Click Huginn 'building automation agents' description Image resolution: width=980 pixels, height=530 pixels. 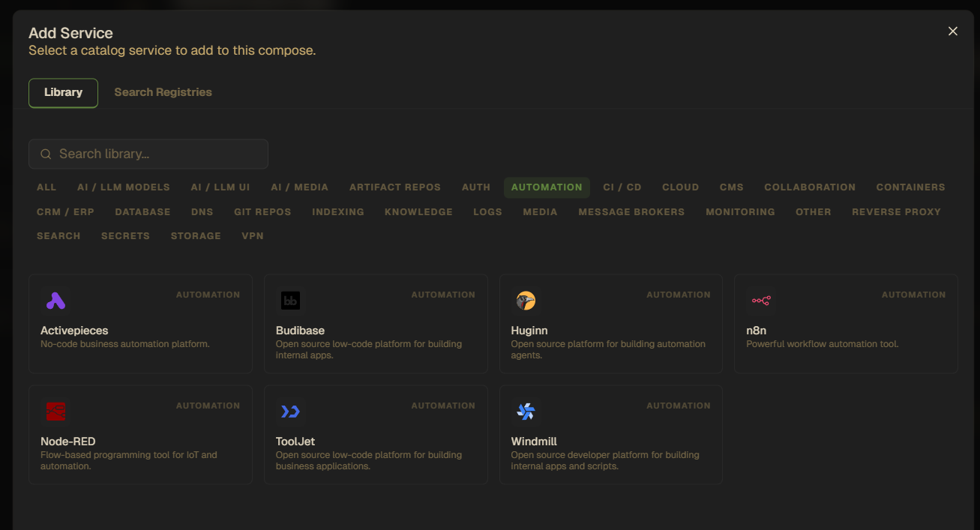[608, 349]
